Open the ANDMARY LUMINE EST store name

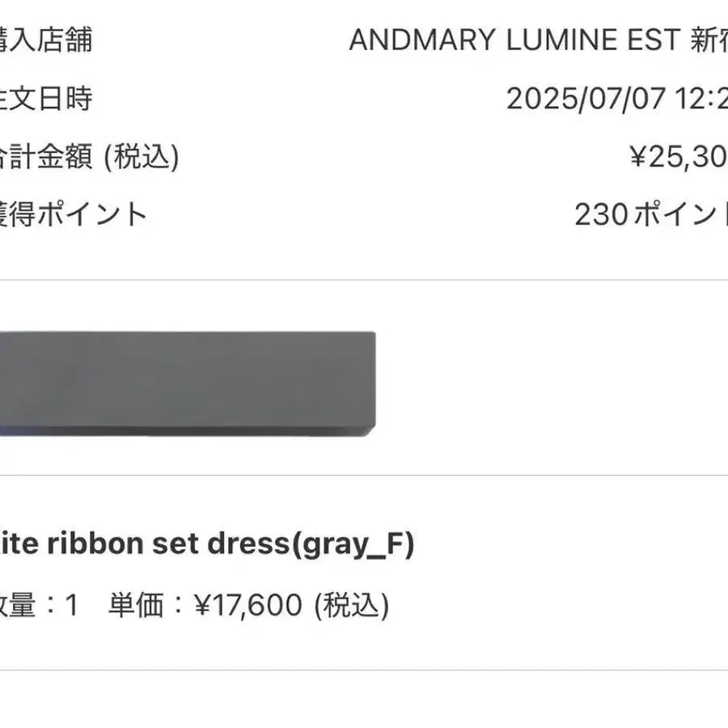tap(539, 40)
